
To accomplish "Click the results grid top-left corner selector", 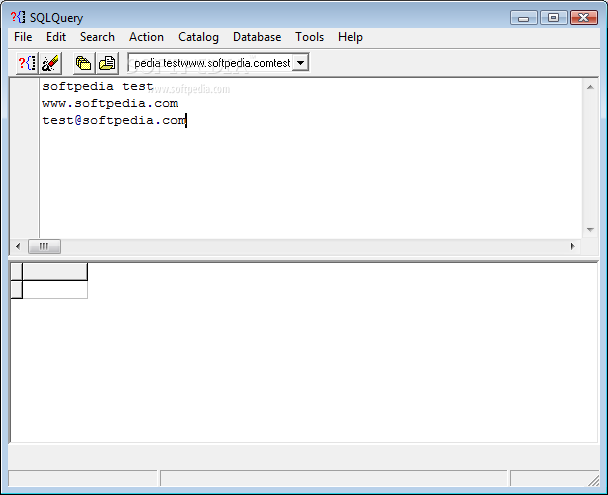I will click(x=17, y=271).
